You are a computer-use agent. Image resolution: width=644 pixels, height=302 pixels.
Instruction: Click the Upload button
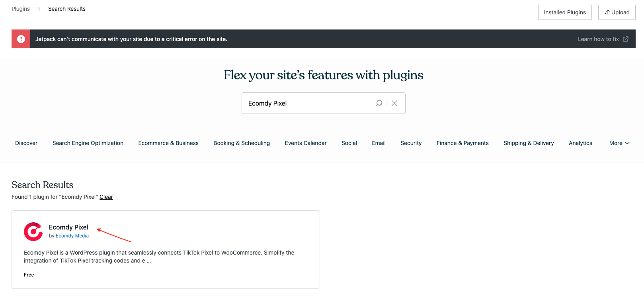(617, 12)
